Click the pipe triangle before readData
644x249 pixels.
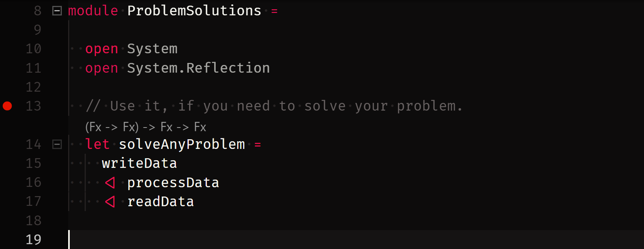click(110, 202)
